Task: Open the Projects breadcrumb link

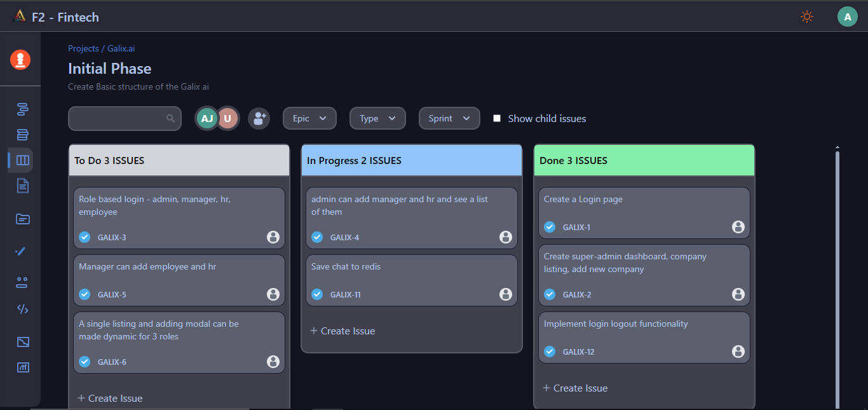Action: [83, 48]
